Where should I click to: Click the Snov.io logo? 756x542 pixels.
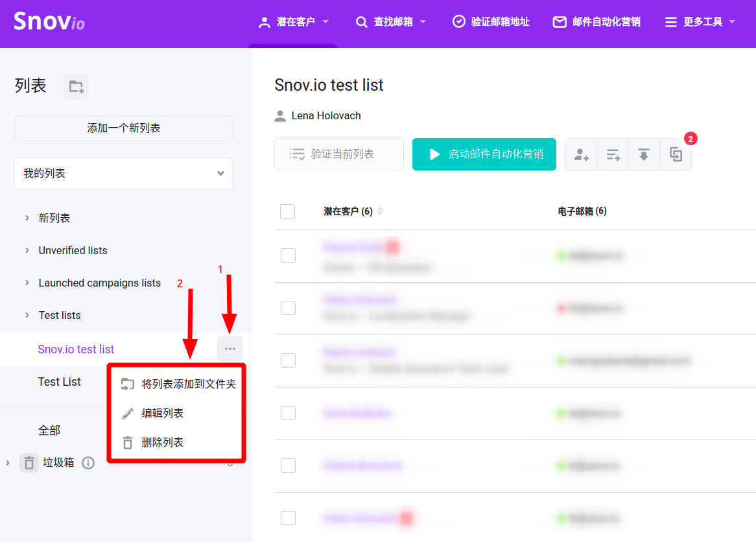click(49, 21)
